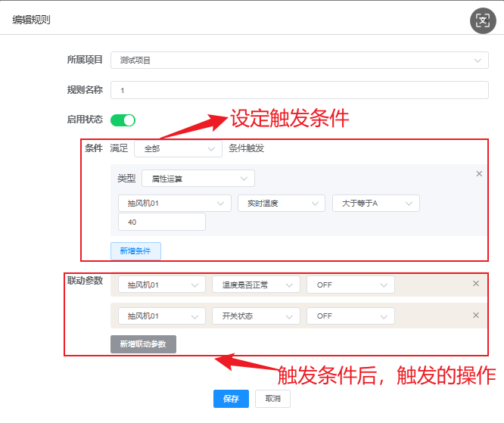Open the 所属项目 dropdown showing 测试项目

point(299,60)
